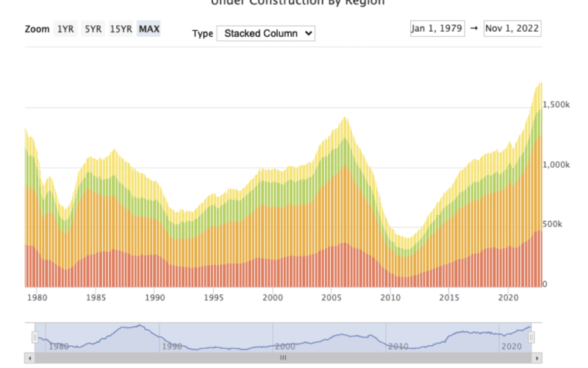Viewport: 588px width, 368px height.
Task: Click the scrollbar right arrow
Action: [537, 358]
